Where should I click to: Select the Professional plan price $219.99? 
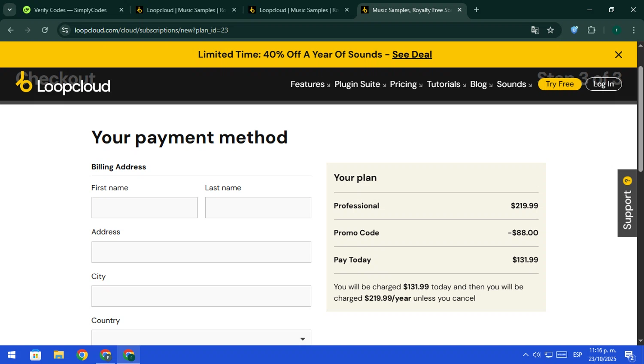pos(524,206)
